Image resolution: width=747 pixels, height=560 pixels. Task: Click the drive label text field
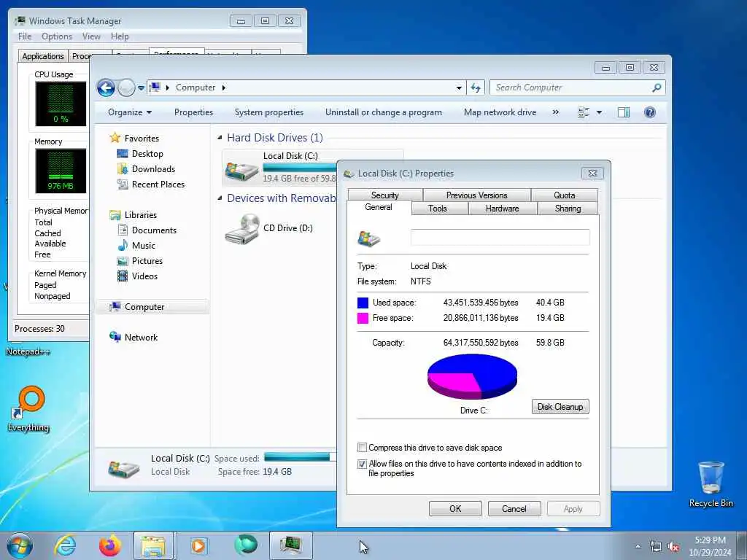(500, 237)
